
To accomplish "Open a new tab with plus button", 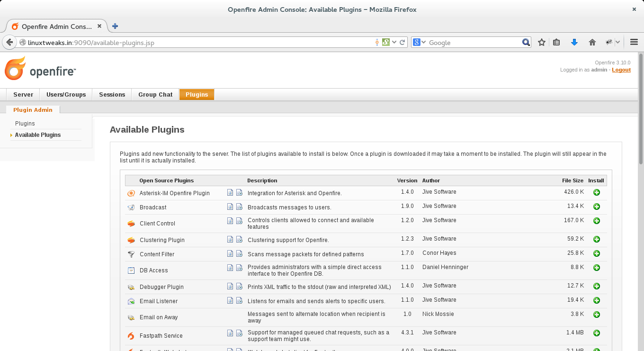I will tap(115, 26).
